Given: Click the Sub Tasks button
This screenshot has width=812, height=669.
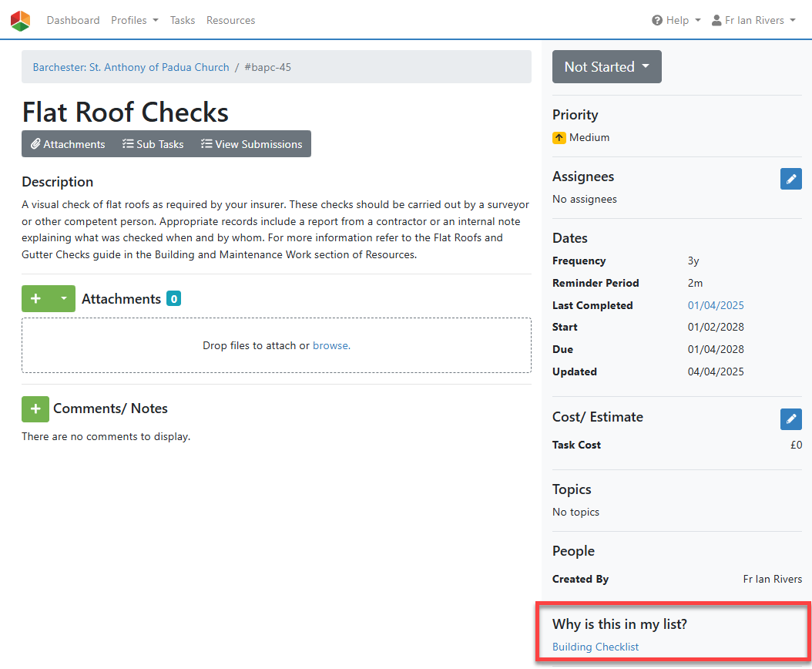Looking at the screenshot, I should [153, 144].
